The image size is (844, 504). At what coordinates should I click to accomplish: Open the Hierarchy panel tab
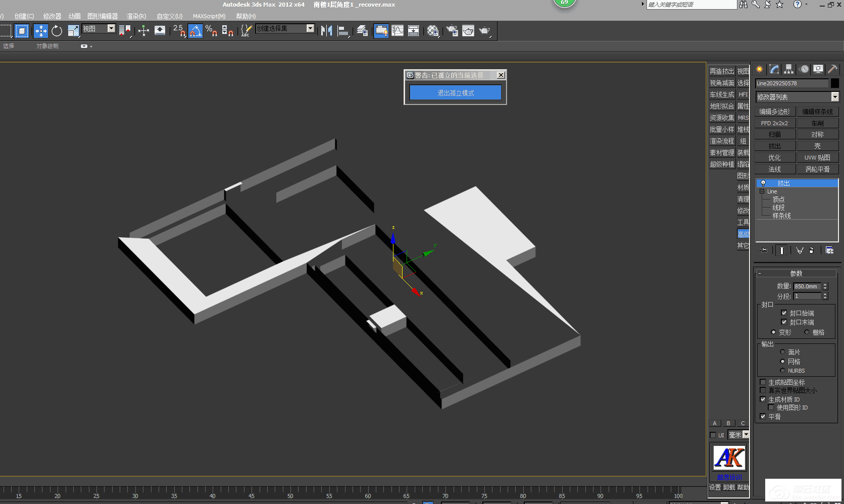[788, 69]
